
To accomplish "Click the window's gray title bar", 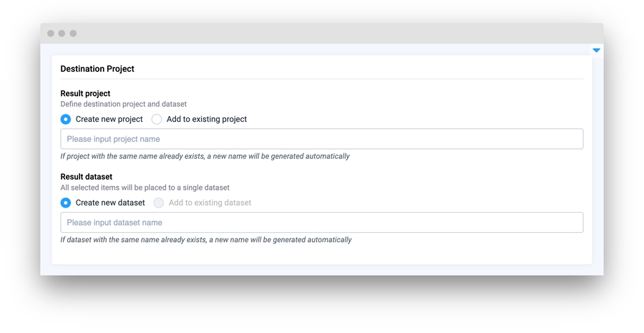I will pyautogui.click(x=322, y=33).
